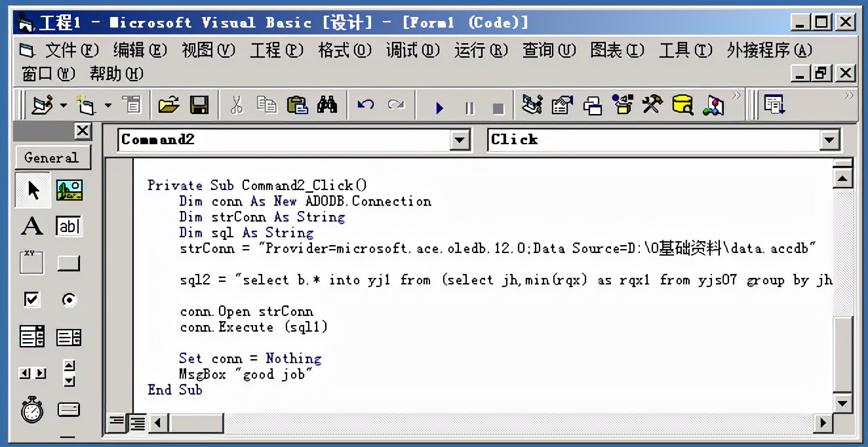Click the Find binoculars icon
Screen dimensions: 868x447
[x=326, y=105]
